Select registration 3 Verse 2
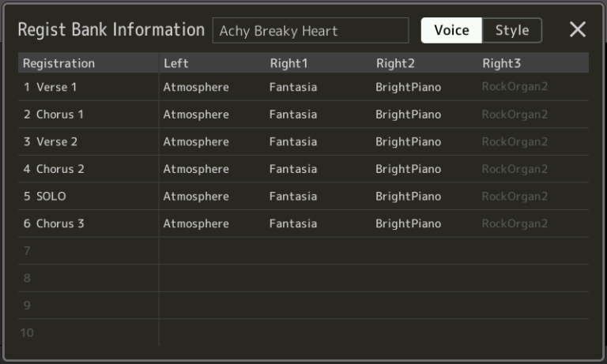This screenshot has height=364, width=607. (51, 142)
